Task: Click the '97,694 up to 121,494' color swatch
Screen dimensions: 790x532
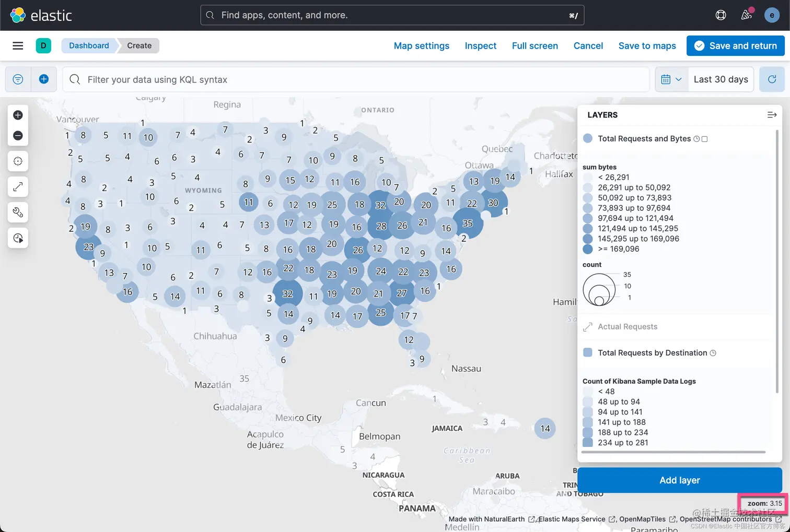Action: click(588, 218)
